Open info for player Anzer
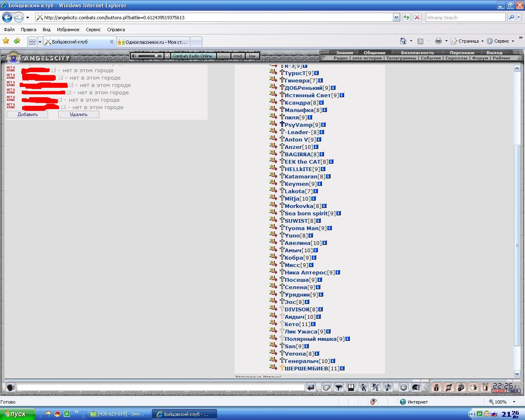The height and width of the screenshot is (420, 525). pos(316,147)
